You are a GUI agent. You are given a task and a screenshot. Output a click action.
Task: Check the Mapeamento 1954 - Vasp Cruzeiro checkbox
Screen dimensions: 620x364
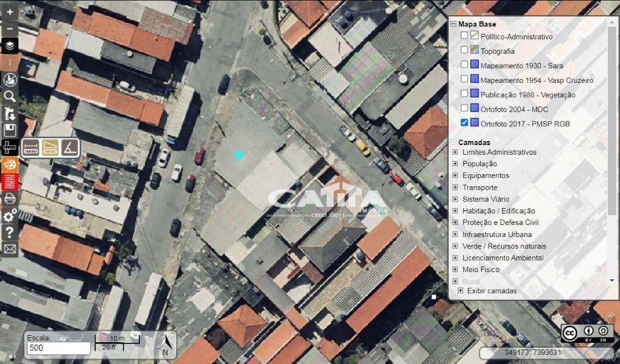tap(464, 79)
